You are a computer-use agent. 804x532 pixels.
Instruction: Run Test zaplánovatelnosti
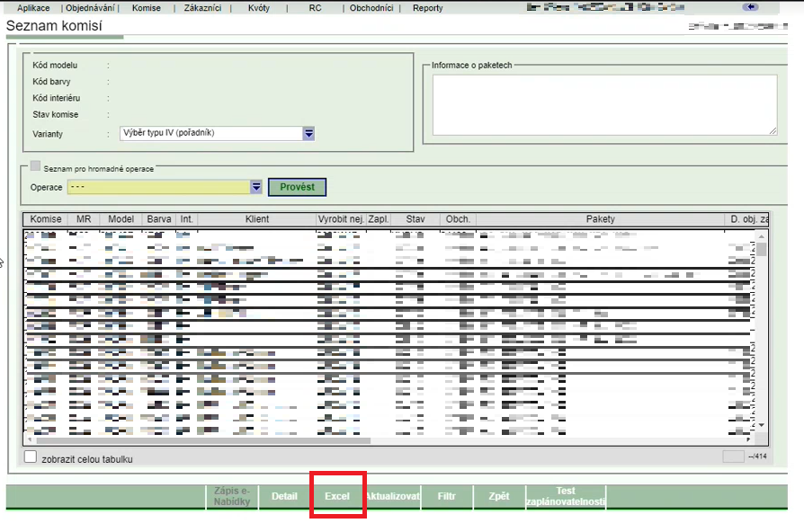click(x=565, y=496)
